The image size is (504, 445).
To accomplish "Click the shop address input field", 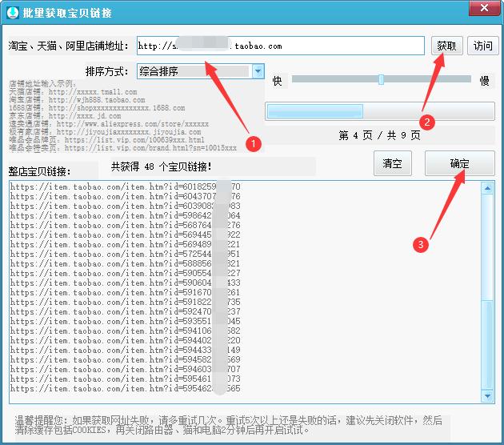I will (281, 46).
